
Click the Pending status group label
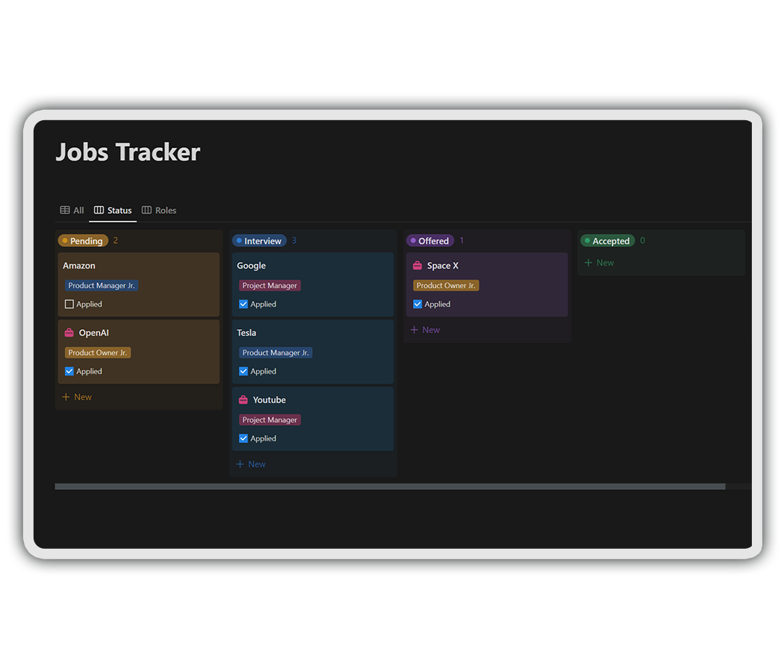pos(83,240)
